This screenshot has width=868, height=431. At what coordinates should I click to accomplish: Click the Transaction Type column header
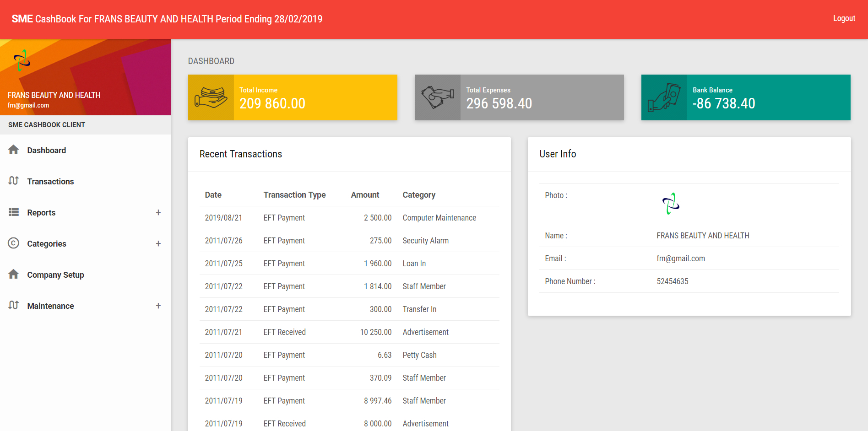[294, 195]
